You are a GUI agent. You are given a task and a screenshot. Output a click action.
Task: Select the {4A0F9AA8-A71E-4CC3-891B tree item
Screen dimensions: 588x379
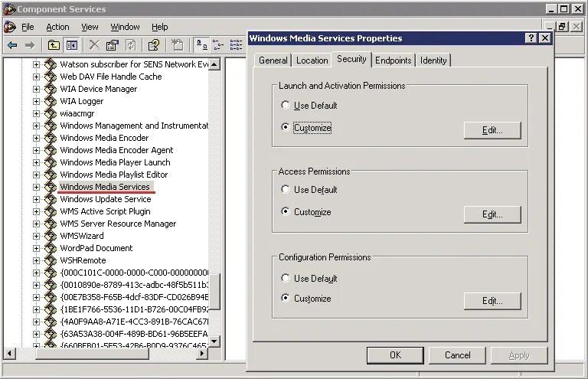click(x=134, y=322)
